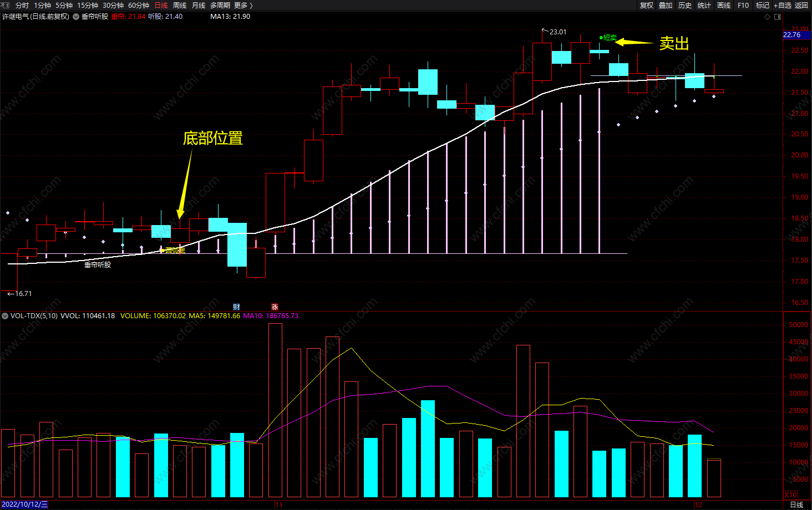Screen dimensions: 812x510
Task: Click the 垂帘听股 label on the chart line
Action: click(x=98, y=265)
